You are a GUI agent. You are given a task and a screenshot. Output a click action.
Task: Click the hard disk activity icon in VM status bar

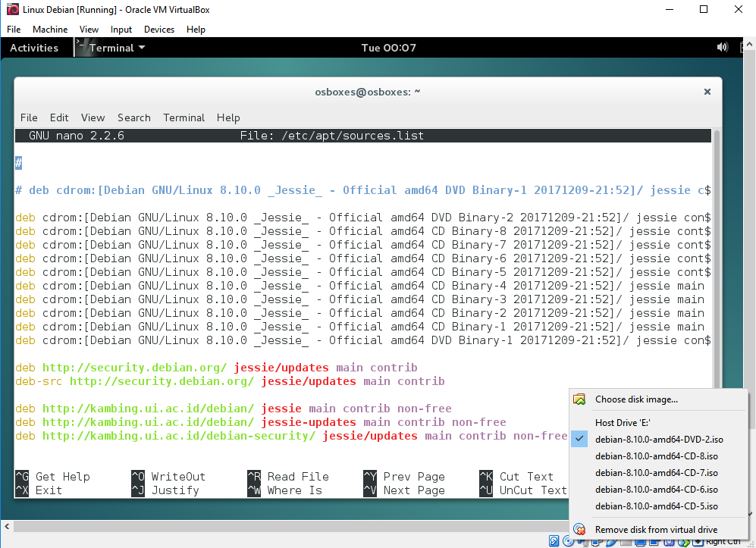click(x=553, y=541)
